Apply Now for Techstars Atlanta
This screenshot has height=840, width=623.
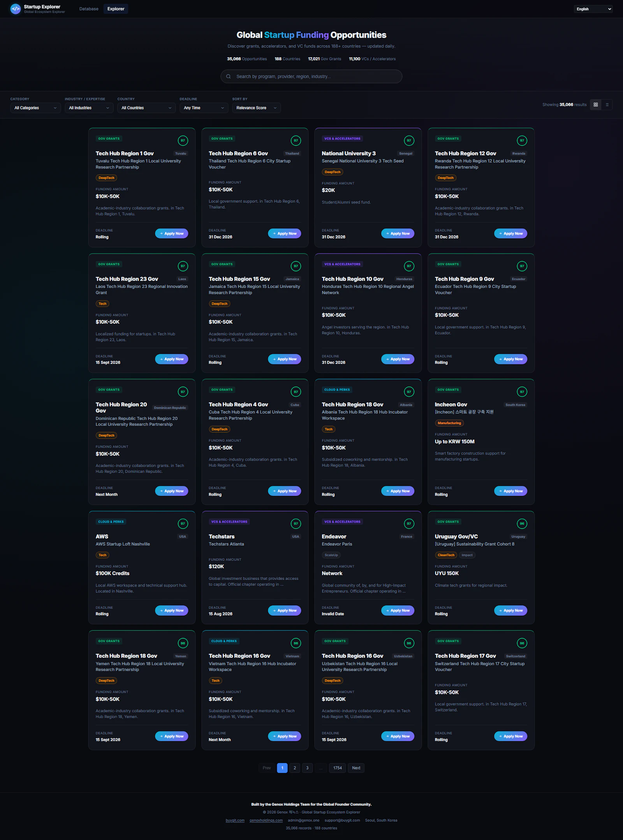tap(285, 610)
